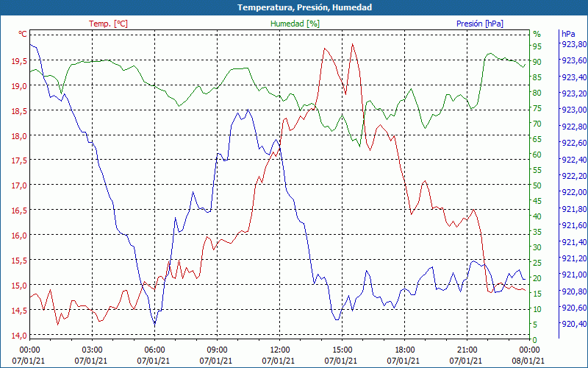
Task: Click the 14,5 temperature axis value
Action: (x=20, y=311)
